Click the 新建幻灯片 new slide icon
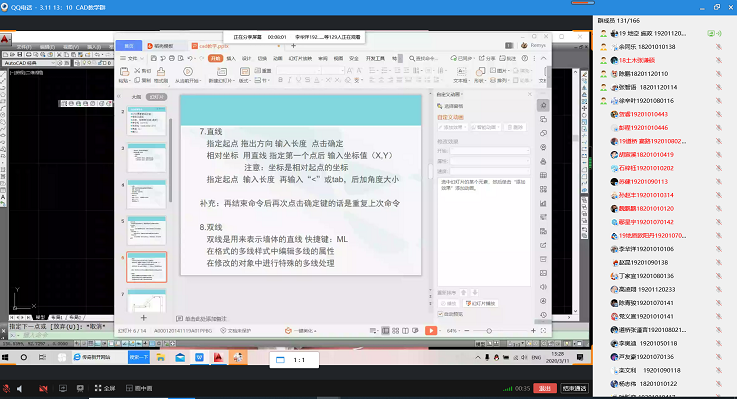 click(221, 72)
